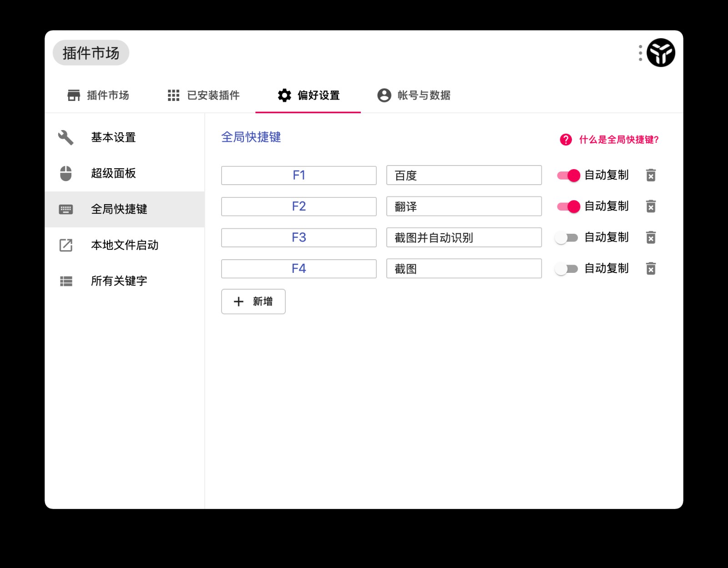Enable 自动复制 for the F4 截图 shortcut

point(566,269)
